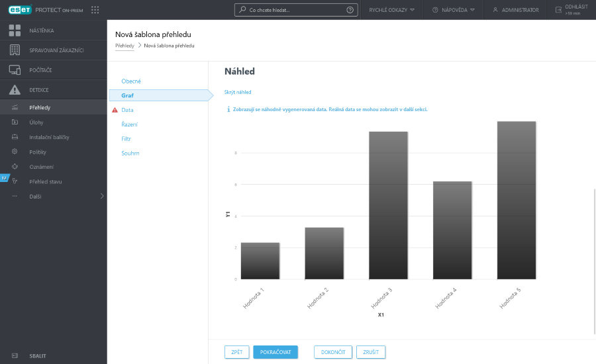Click the blue 12 notifications badge
596x364 pixels.
pyautogui.click(x=5, y=178)
